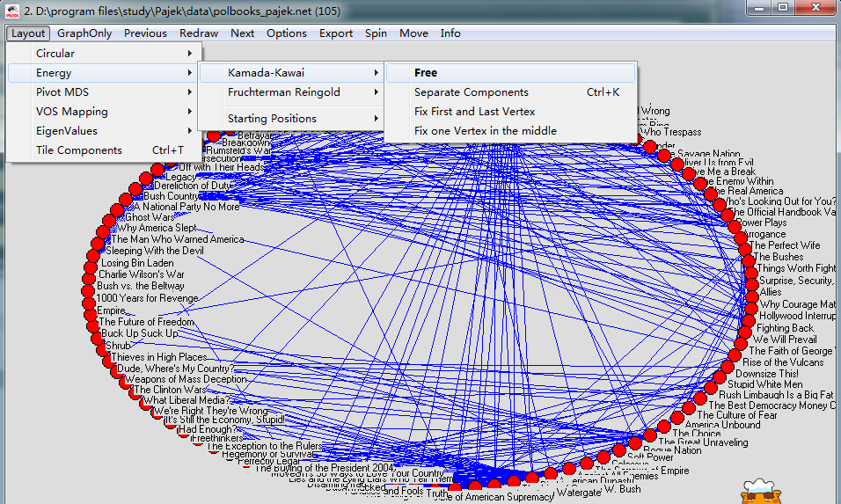Select Separate Components option
Viewport: 841px width, 504px height.
coord(510,91)
